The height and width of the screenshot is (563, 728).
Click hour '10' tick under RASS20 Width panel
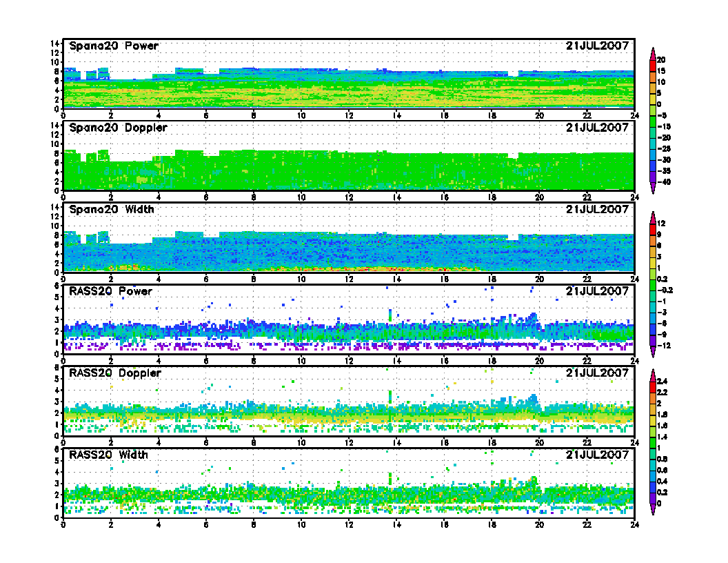coord(301,524)
